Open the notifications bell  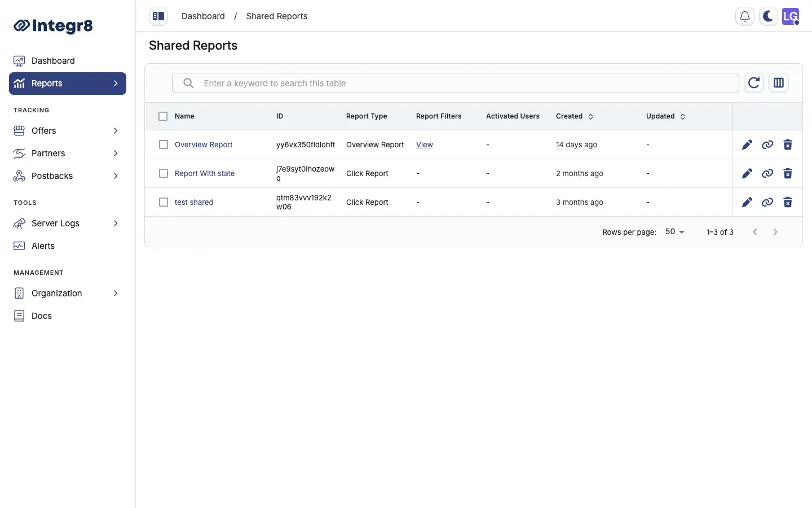coord(745,16)
